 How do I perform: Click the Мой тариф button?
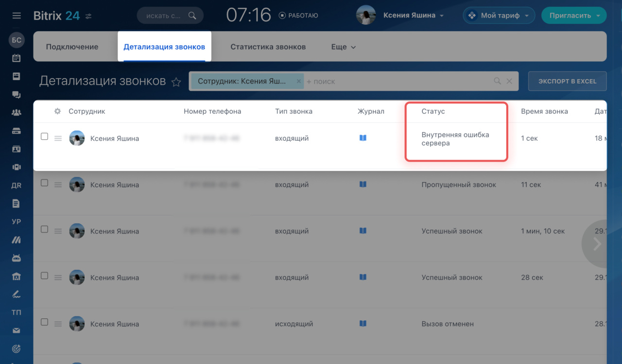tap(499, 16)
